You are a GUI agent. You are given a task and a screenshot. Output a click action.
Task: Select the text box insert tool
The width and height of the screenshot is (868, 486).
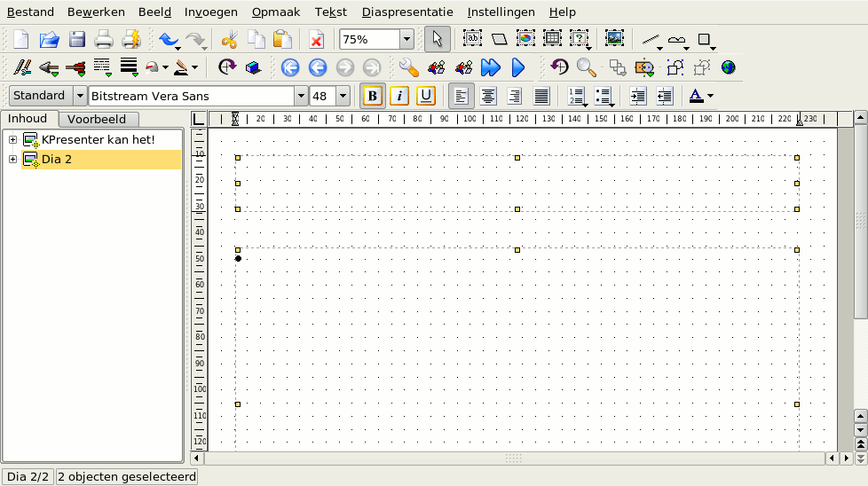point(472,39)
